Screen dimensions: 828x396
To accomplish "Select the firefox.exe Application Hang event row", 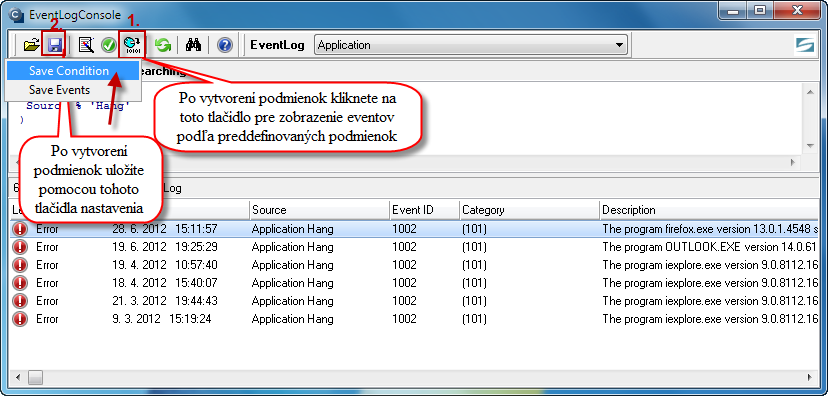I will pos(415,229).
